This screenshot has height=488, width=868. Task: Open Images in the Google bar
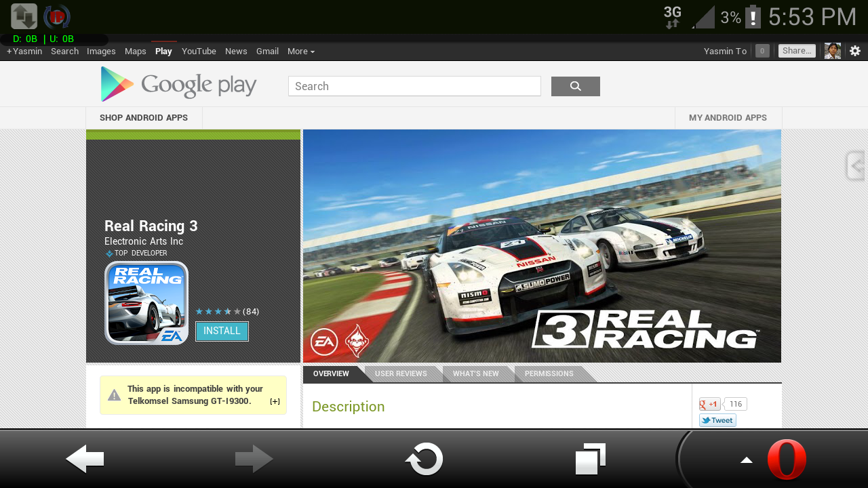point(101,52)
